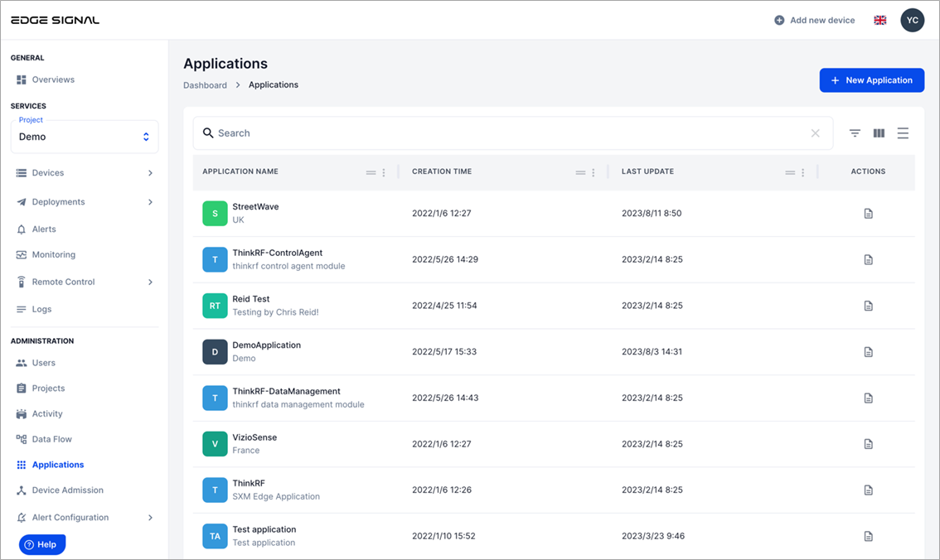Screen dimensions: 940x560
Task: Click the dark D avatar for DemoApplication
Action: coord(215,351)
